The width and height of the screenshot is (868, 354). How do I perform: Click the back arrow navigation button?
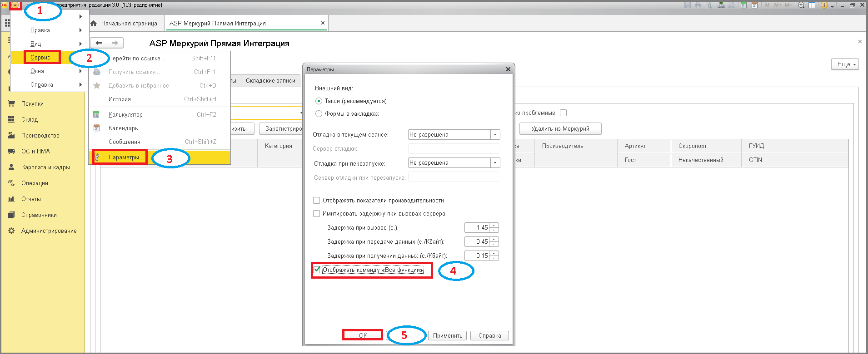click(99, 43)
